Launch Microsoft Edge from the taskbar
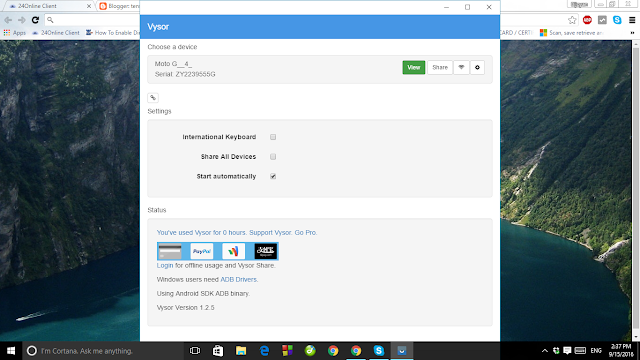Screen dimensions: 640x360 click(264, 351)
